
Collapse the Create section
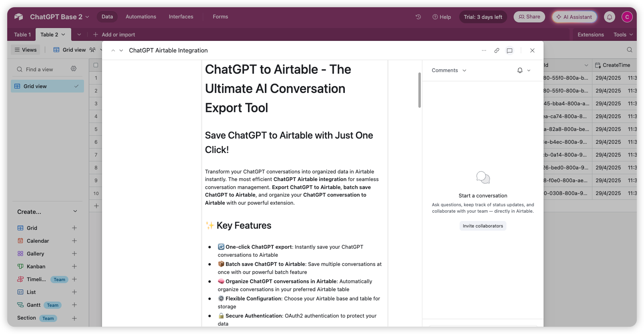click(x=75, y=211)
